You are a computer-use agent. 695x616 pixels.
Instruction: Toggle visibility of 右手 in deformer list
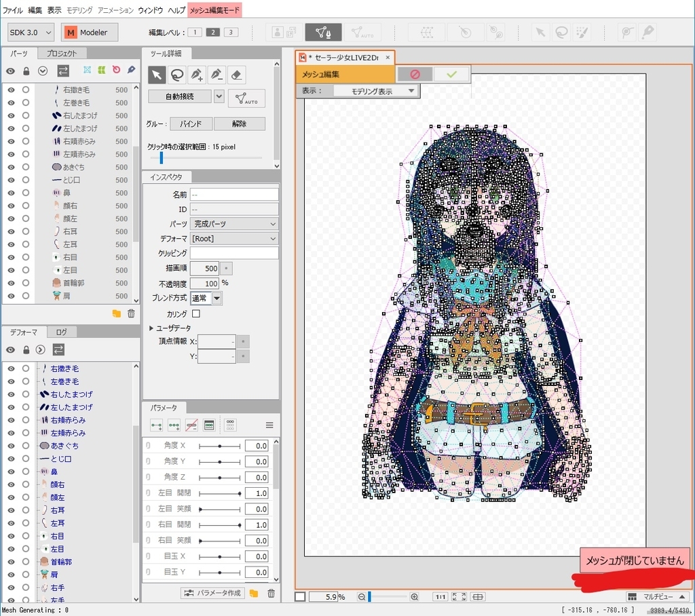pyautogui.click(x=11, y=588)
